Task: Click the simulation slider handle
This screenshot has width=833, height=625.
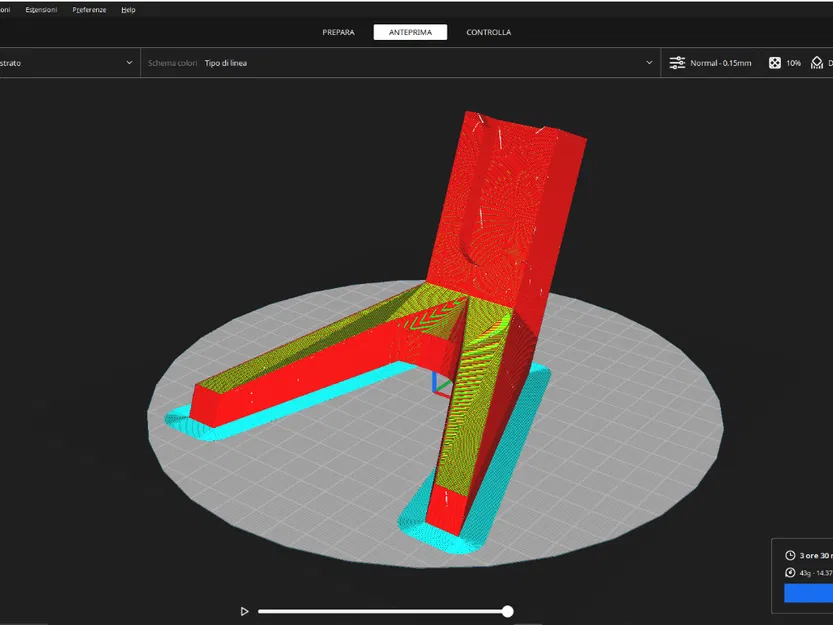Action: [x=507, y=611]
